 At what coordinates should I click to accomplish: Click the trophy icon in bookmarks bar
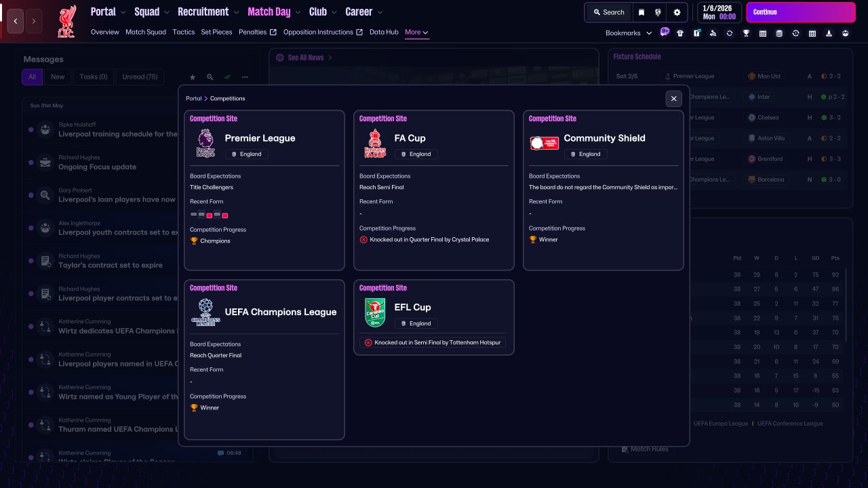(746, 33)
